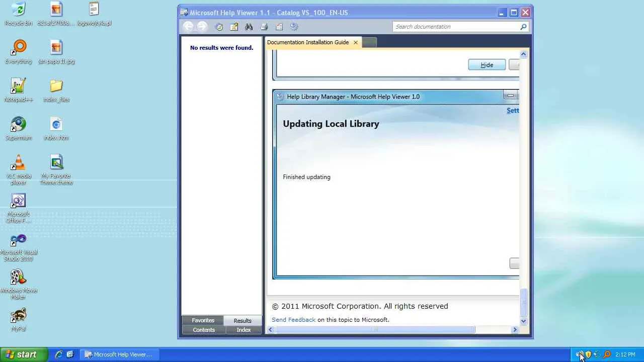Click the orange magnifier Everything tray icon
The height and width of the screenshot is (362, 644).
607,354
